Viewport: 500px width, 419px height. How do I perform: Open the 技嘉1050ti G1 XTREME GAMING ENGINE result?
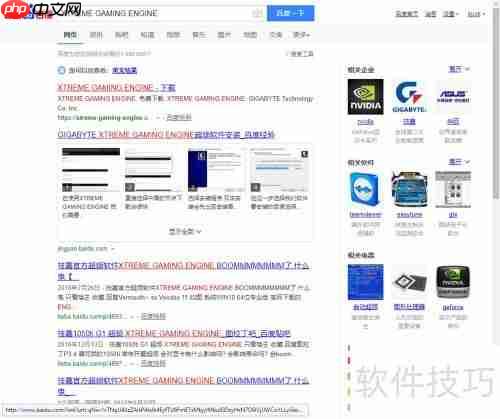pyautogui.click(x=174, y=333)
